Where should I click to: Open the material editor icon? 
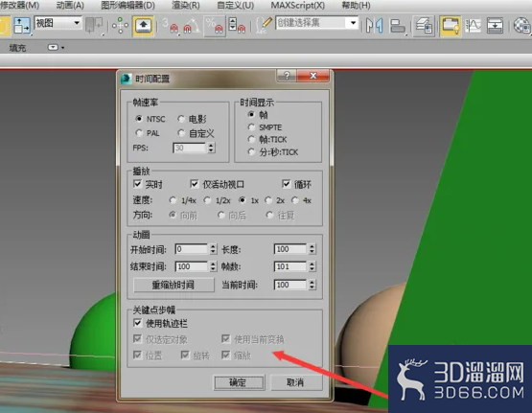click(522, 26)
